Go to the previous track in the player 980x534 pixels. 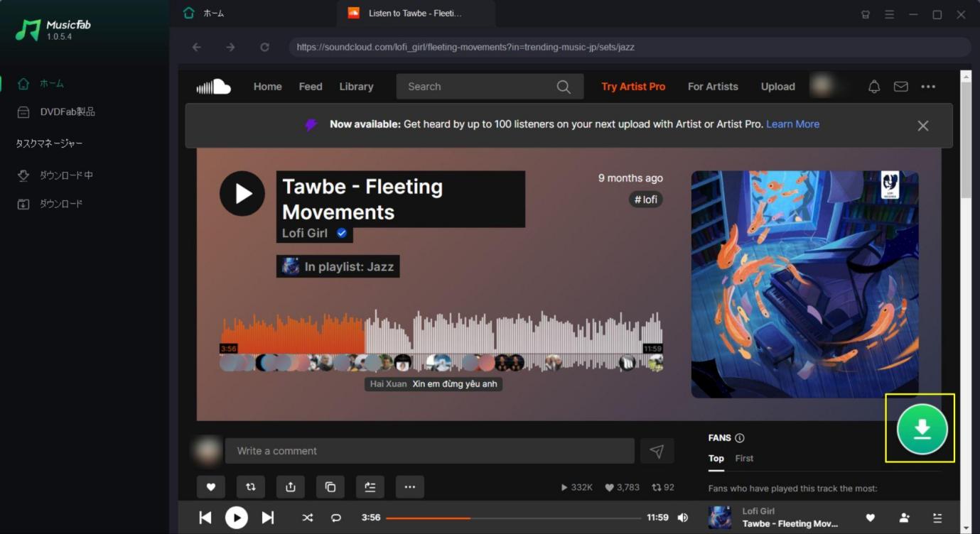[x=205, y=518]
